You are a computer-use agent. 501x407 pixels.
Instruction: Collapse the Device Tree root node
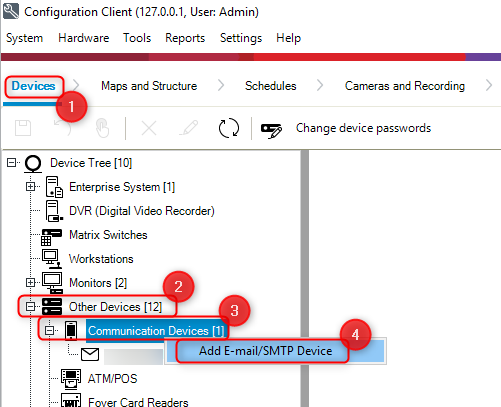point(11,163)
